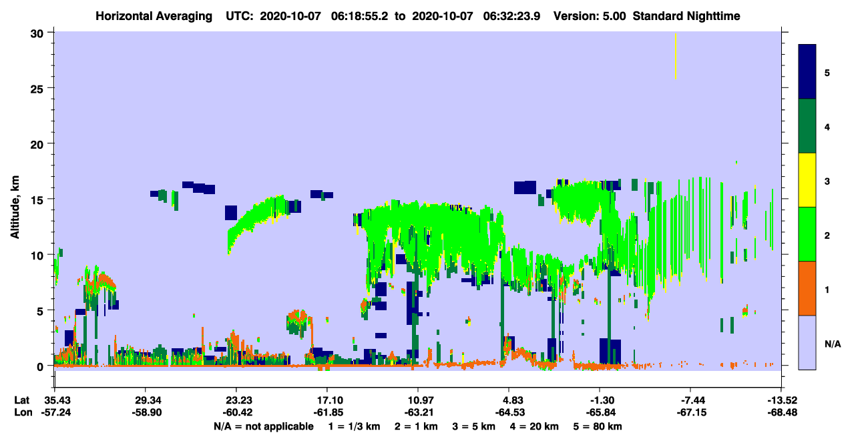Click the lavender N/A colorbar segment

pos(807,342)
